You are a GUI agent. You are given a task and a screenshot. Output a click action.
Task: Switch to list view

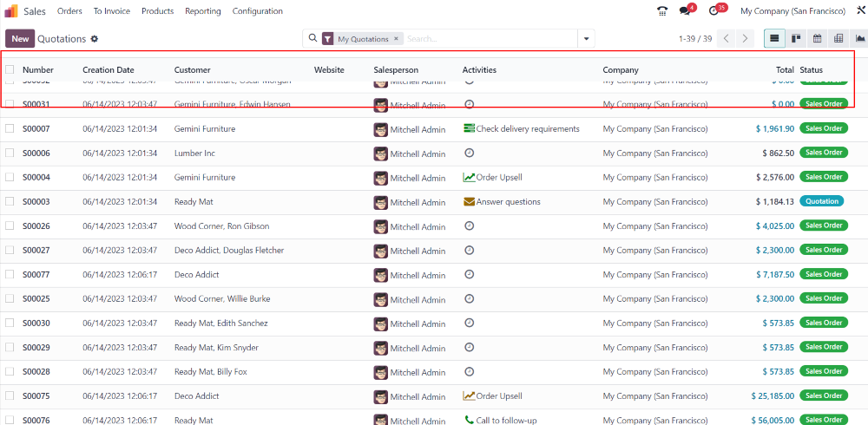[774, 38]
